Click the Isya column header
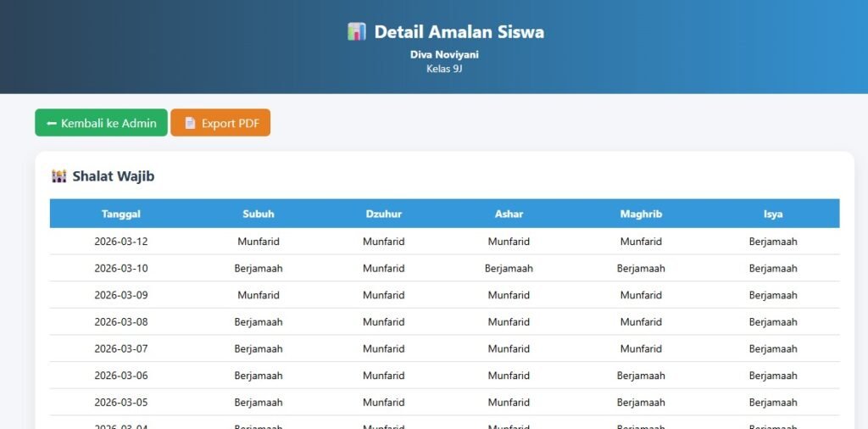This screenshot has height=429, width=868. point(773,214)
